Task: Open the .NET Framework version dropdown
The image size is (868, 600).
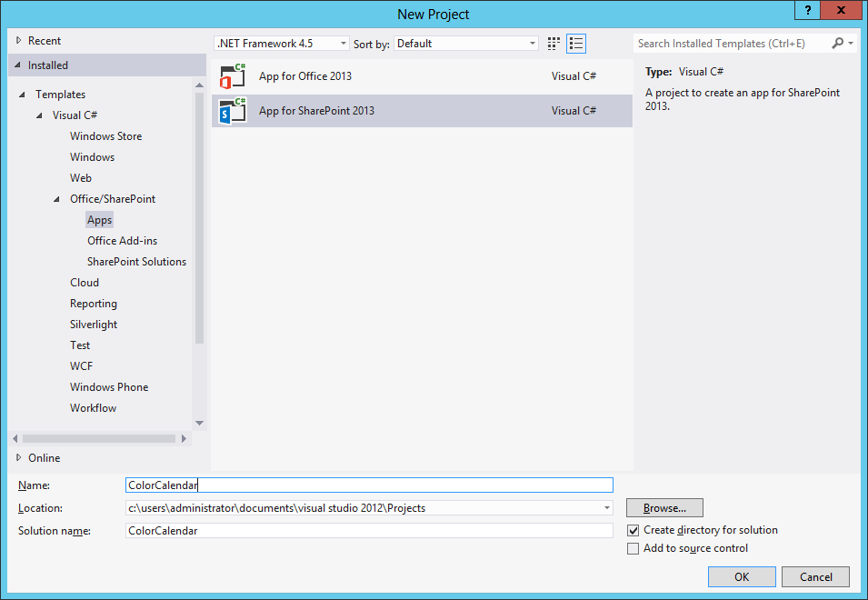Action: coord(282,44)
